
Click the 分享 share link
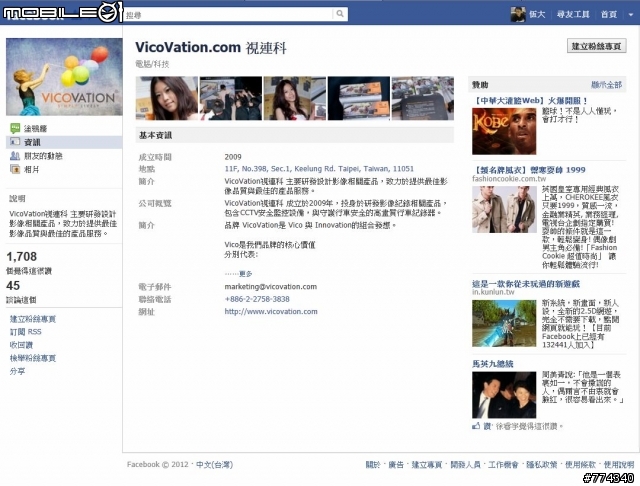pyautogui.click(x=18, y=371)
